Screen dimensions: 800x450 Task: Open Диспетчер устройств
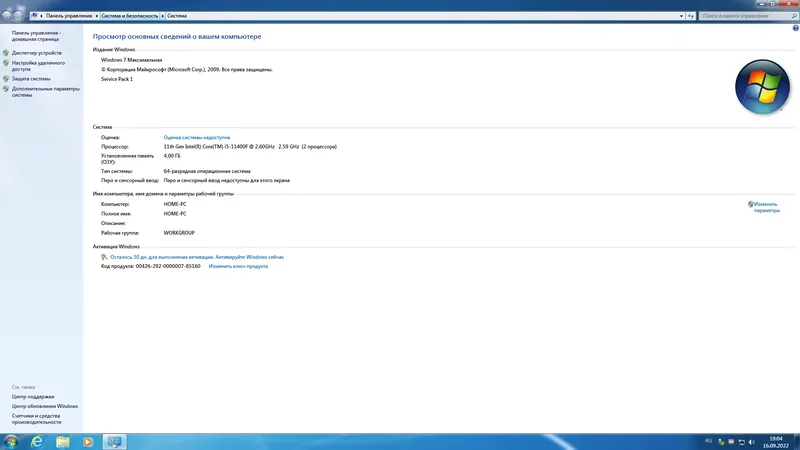[37, 53]
